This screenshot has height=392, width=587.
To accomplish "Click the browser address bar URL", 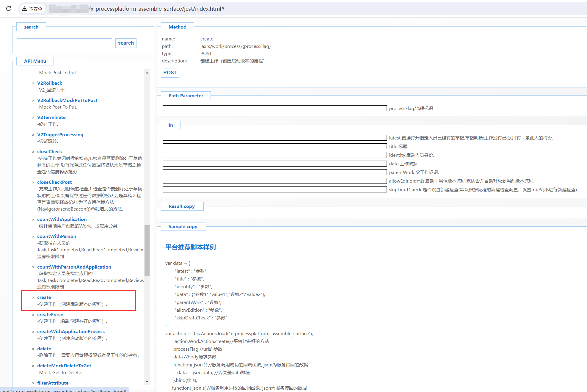I will click(158, 9).
